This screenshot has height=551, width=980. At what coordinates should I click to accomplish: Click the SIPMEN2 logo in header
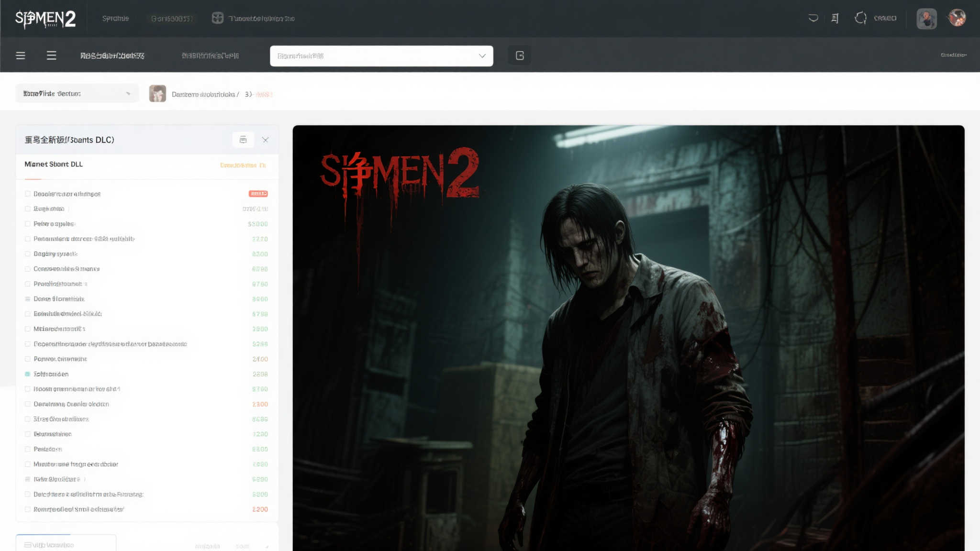pyautogui.click(x=45, y=19)
